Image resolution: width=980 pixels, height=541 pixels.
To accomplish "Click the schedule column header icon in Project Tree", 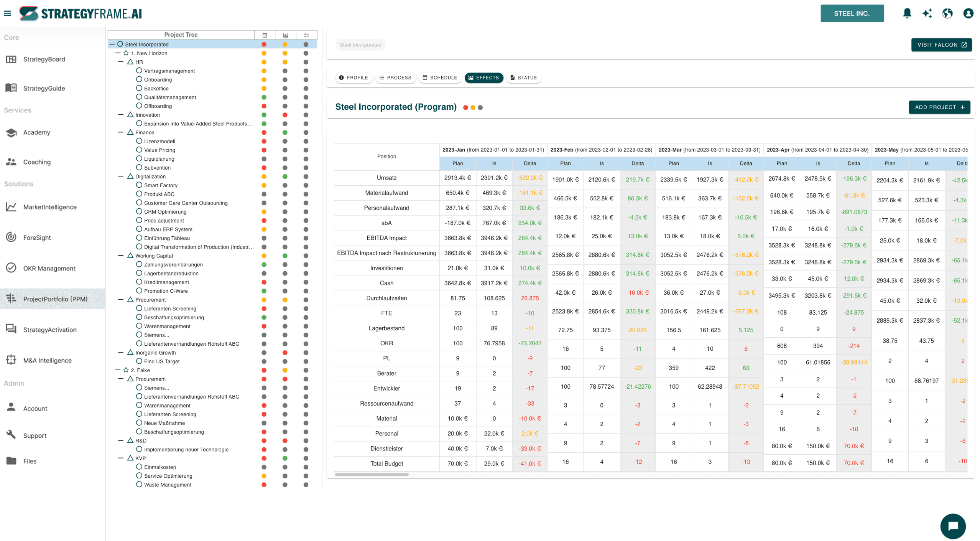I will [265, 35].
